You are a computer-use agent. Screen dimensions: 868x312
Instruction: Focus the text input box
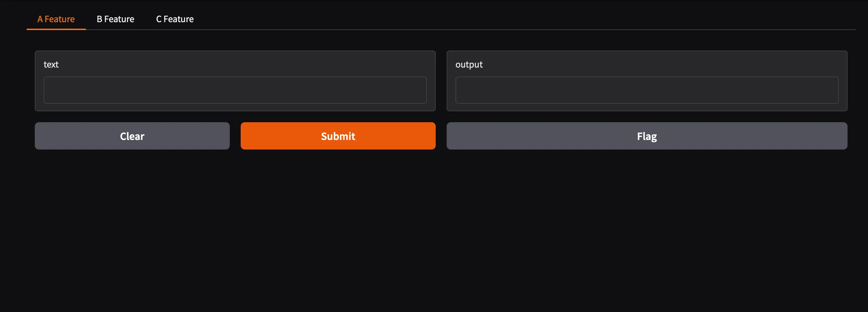pyautogui.click(x=235, y=90)
